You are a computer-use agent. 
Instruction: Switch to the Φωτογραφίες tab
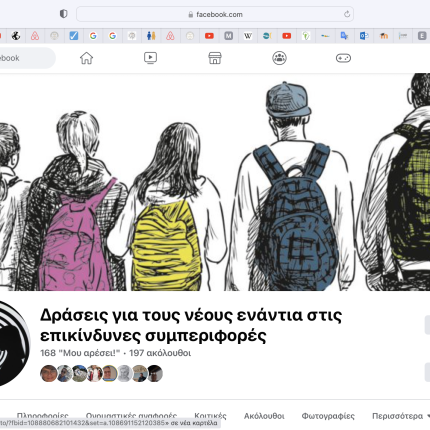tap(328, 416)
